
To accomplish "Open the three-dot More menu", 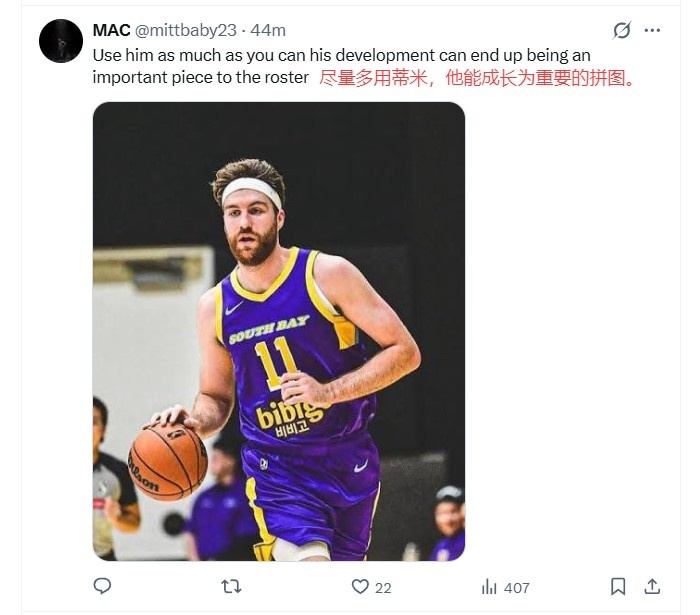I will pyautogui.click(x=652, y=30).
